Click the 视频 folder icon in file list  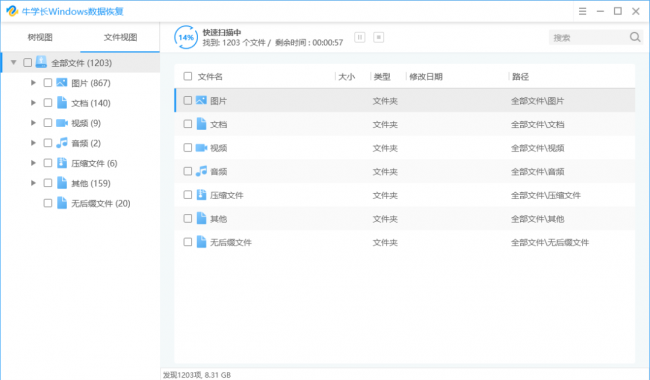(x=201, y=148)
